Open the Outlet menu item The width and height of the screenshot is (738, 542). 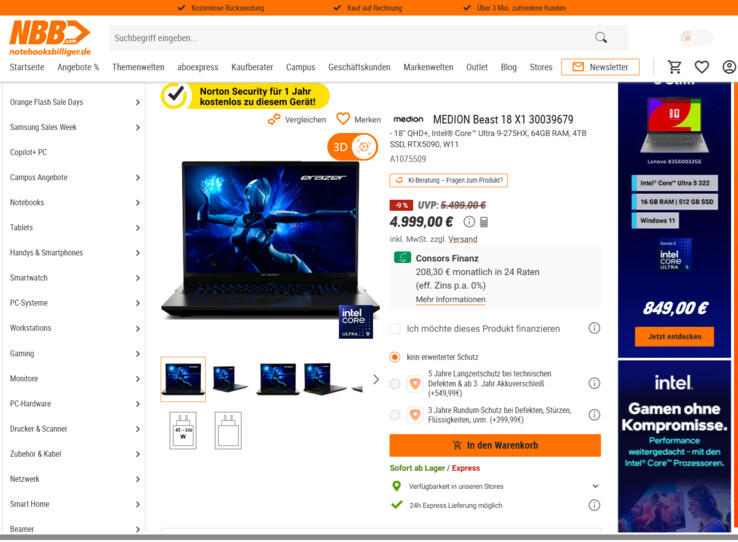[477, 67]
